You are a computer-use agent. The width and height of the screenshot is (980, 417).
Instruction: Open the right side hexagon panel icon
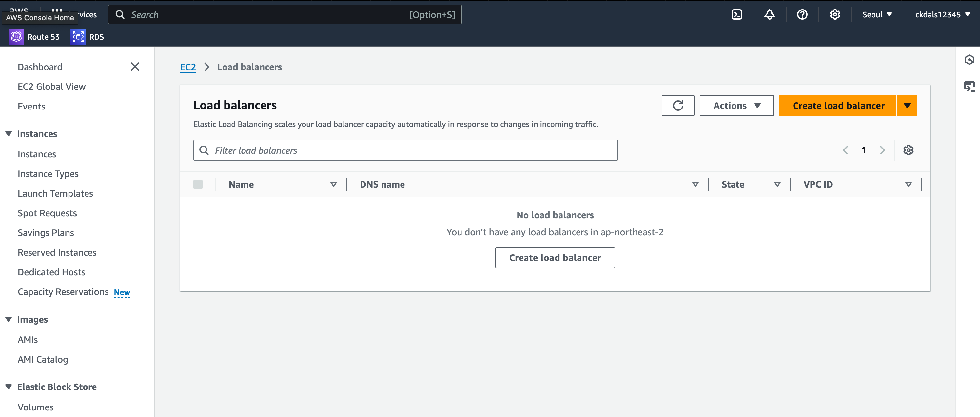[x=969, y=60]
